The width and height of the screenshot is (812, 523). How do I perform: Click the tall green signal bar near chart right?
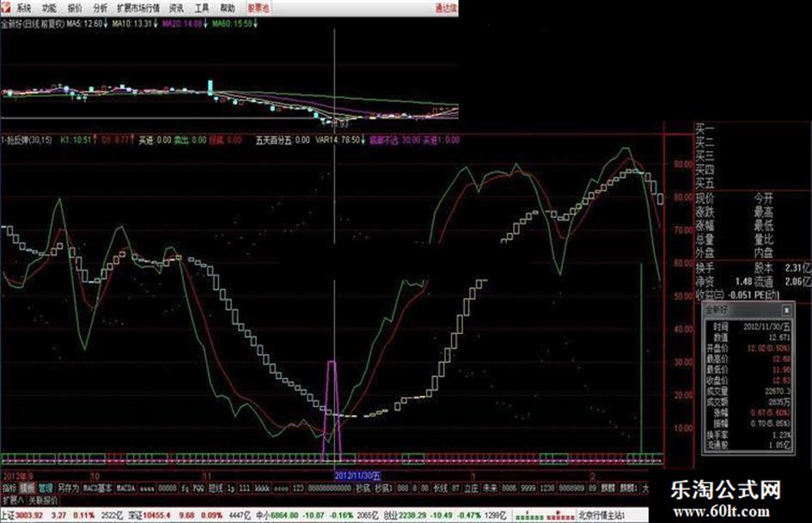[642, 358]
